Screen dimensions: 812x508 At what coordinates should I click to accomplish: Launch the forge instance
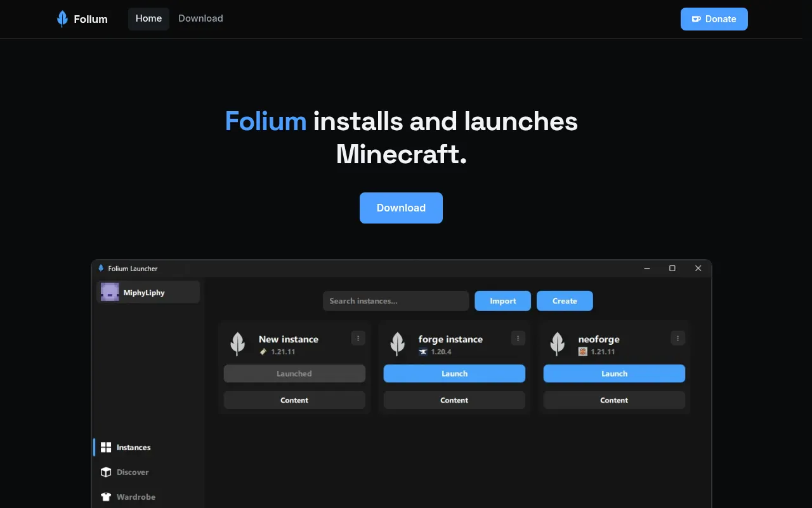point(454,373)
